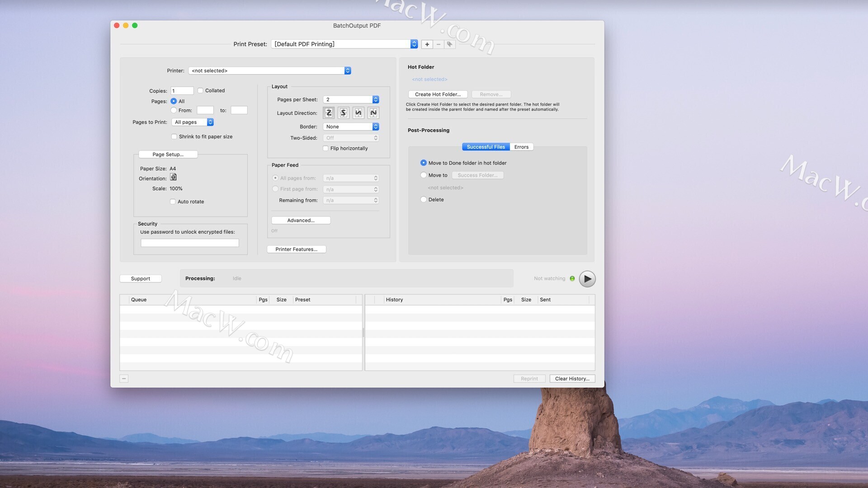Select inverted N layout direction icon
The width and height of the screenshot is (868, 488).
click(x=359, y=113)
